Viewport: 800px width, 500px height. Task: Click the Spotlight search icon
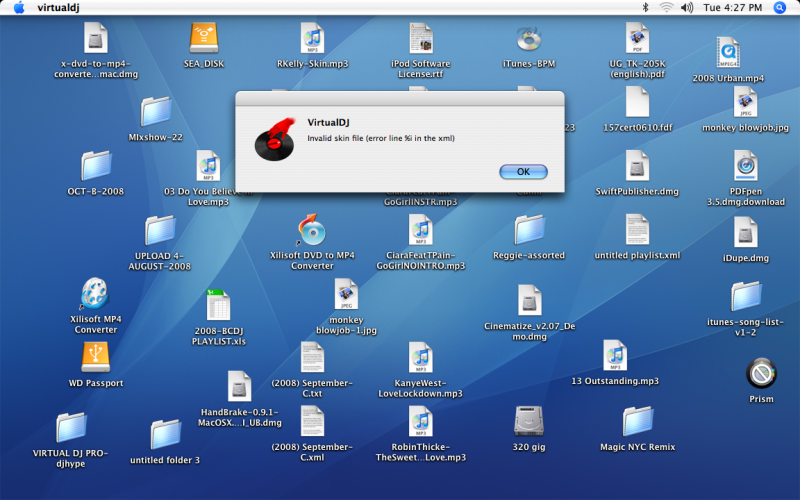[780, 7]
